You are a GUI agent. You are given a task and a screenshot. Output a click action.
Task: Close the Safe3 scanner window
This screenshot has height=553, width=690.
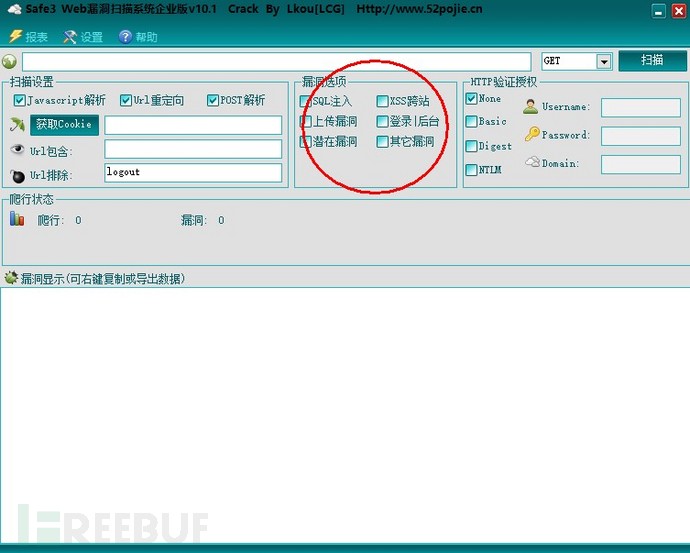click(679, 11)
